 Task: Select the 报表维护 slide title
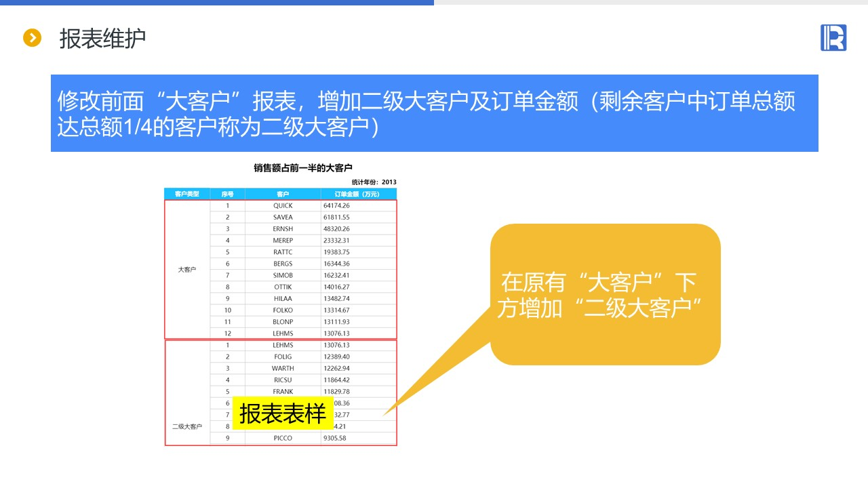[102, 39]
